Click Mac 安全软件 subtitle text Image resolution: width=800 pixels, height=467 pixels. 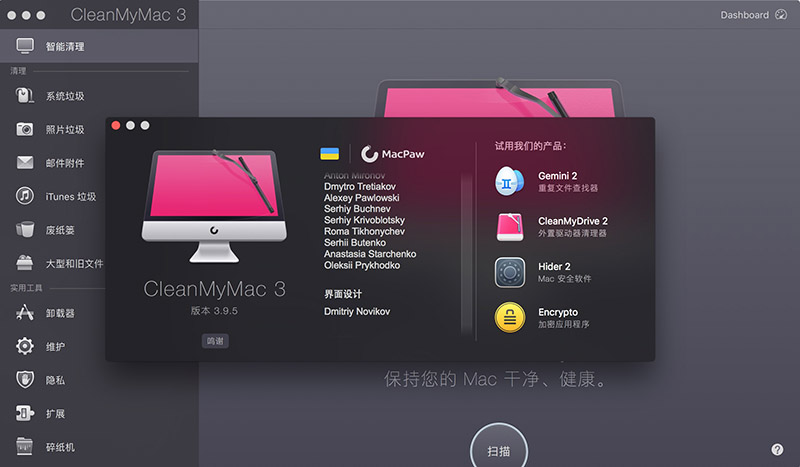(x=565, y=279)
